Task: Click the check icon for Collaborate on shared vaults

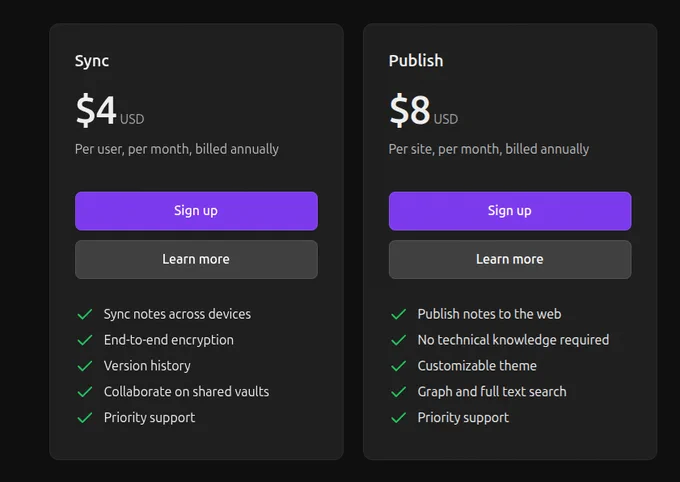Action: (85, 392)
